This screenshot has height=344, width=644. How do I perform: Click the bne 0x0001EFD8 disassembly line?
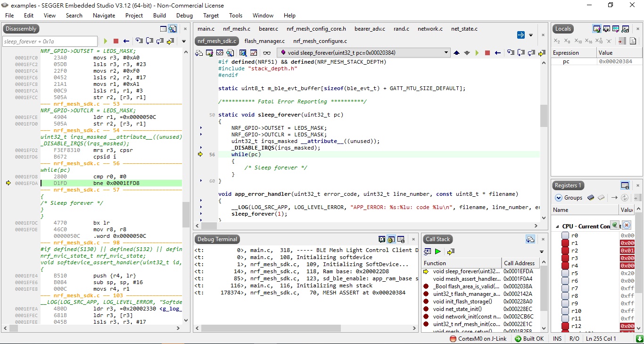tap(111, 183)
